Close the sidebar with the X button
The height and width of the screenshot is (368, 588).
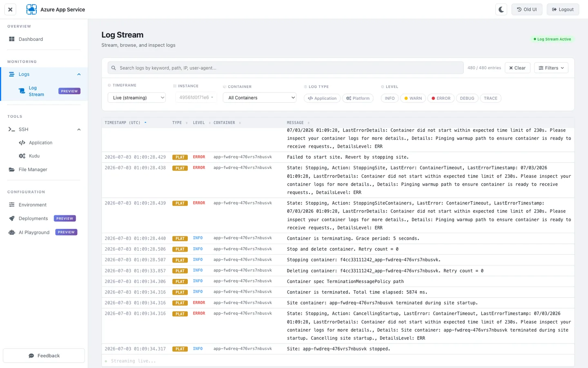pos(10,9)
